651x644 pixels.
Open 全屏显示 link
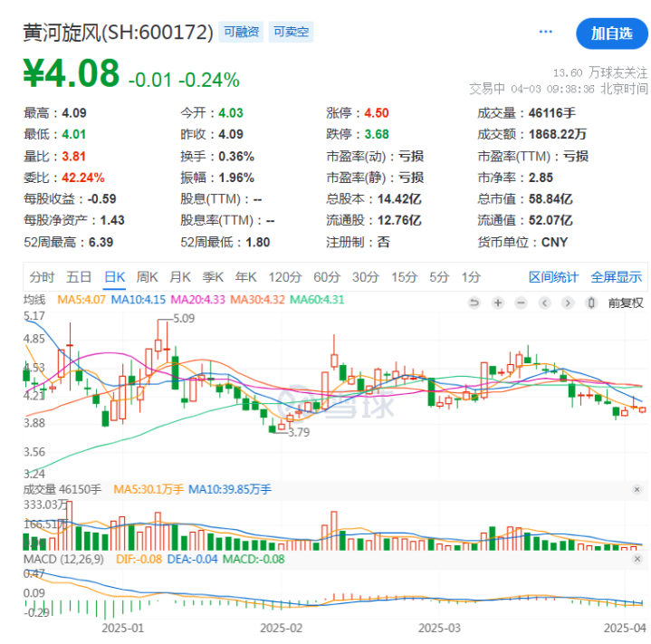pyautogui.click(x=616, y=277)
